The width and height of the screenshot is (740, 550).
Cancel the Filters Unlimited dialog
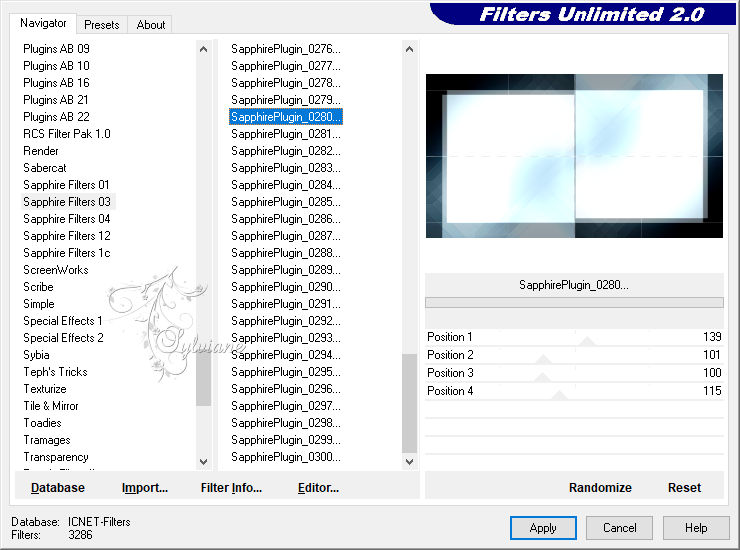click(619, 528)
